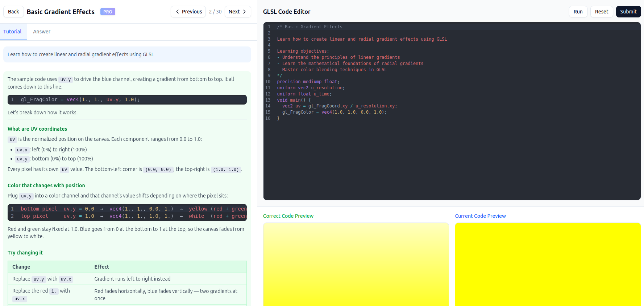Click the "What are UV coordinates" heading
Screen dimensions: 644x306
37,129
